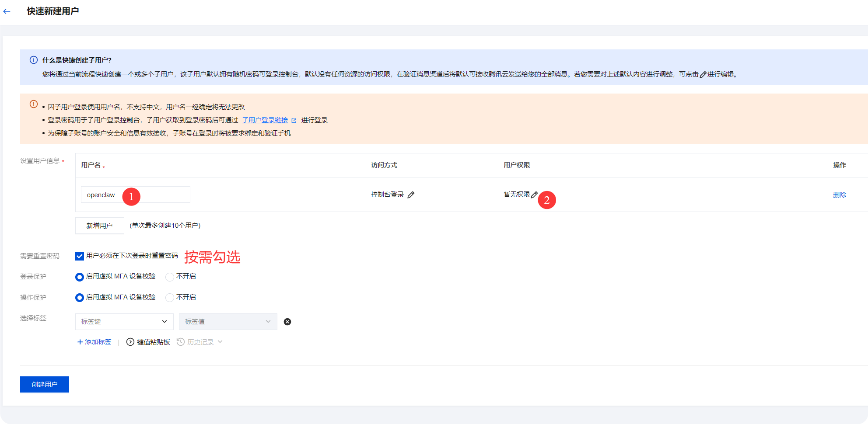Open the 标签键 dropdown
The image size is (868, 424).
coord(124,322)
